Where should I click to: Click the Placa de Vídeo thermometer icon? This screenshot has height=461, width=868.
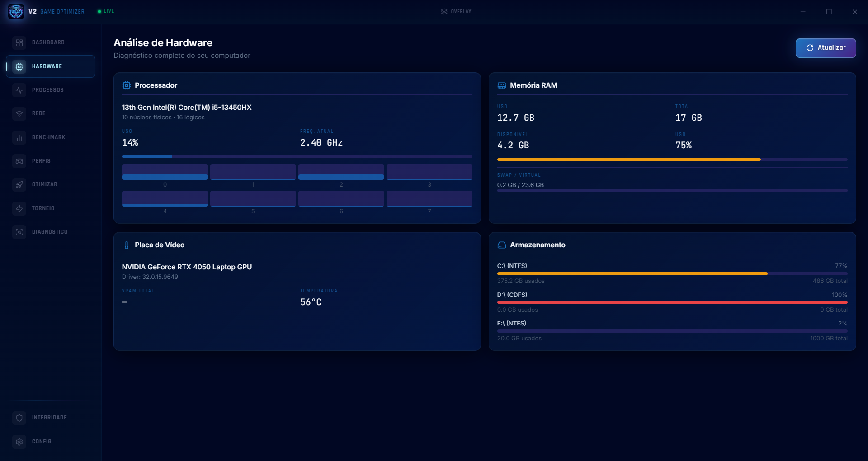point(127,245)
